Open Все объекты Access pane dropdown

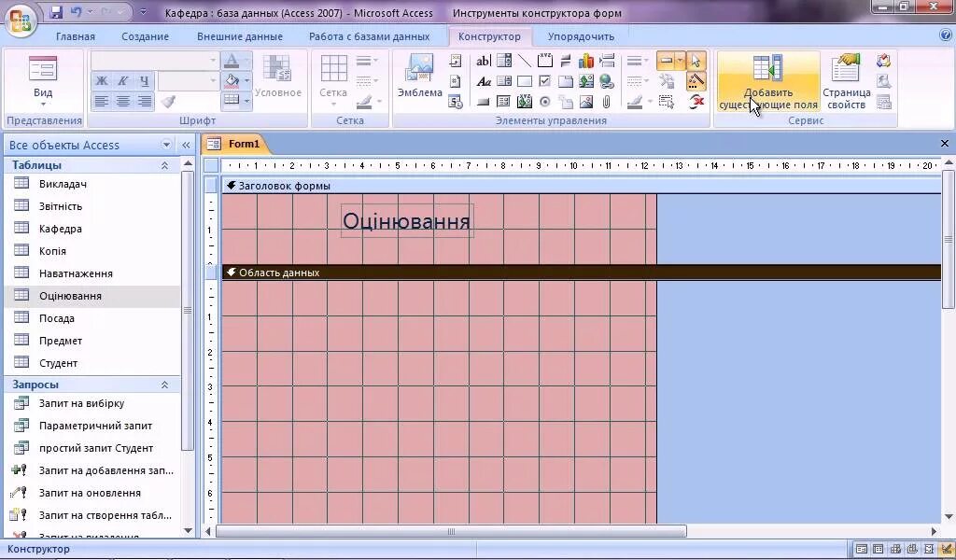[x=166, y=145]
